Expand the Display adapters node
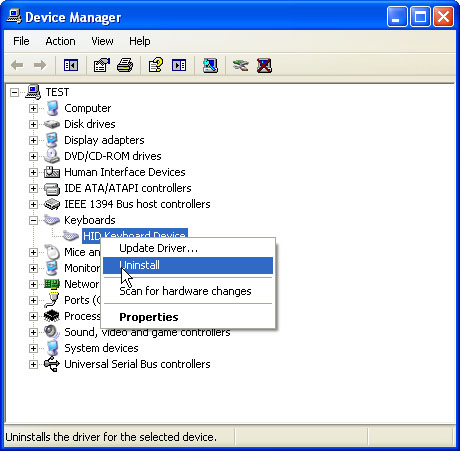 coord(33,140)
